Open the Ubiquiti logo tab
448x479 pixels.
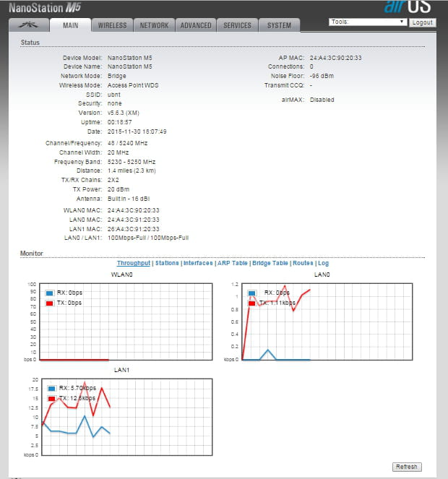[x=29, y=25]
